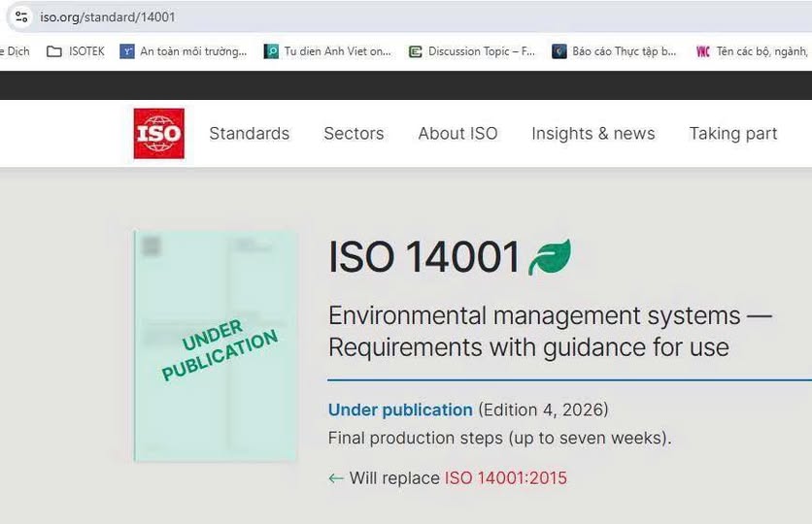812x524 pixels.
Task: Click the ISO red logo
Action: [x=159, y=134]
